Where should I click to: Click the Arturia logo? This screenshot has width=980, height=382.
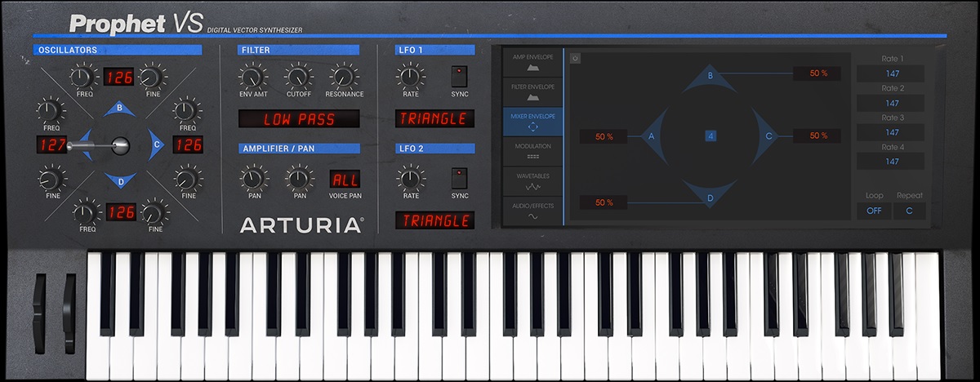301,224
